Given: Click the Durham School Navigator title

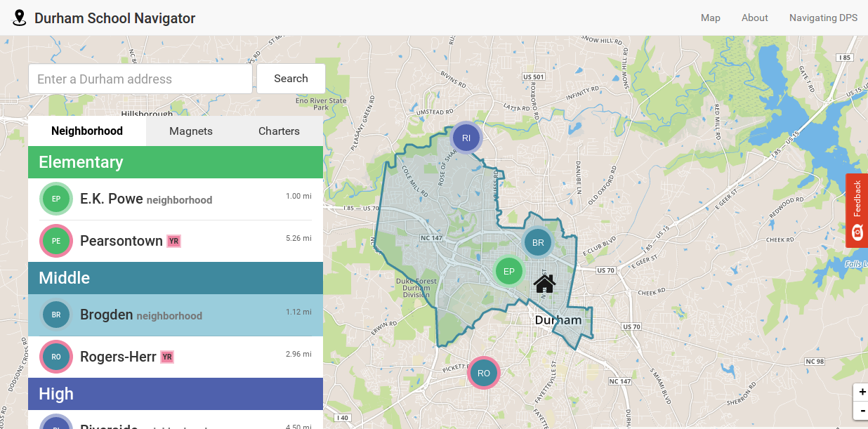Looking at the screenshot, I should (115, 18).
